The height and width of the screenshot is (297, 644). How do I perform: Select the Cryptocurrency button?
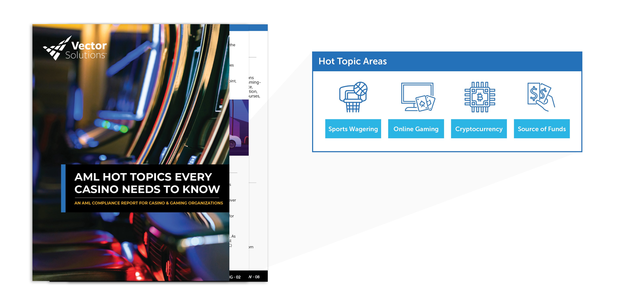pyautogui.click(x=479, y=129)
